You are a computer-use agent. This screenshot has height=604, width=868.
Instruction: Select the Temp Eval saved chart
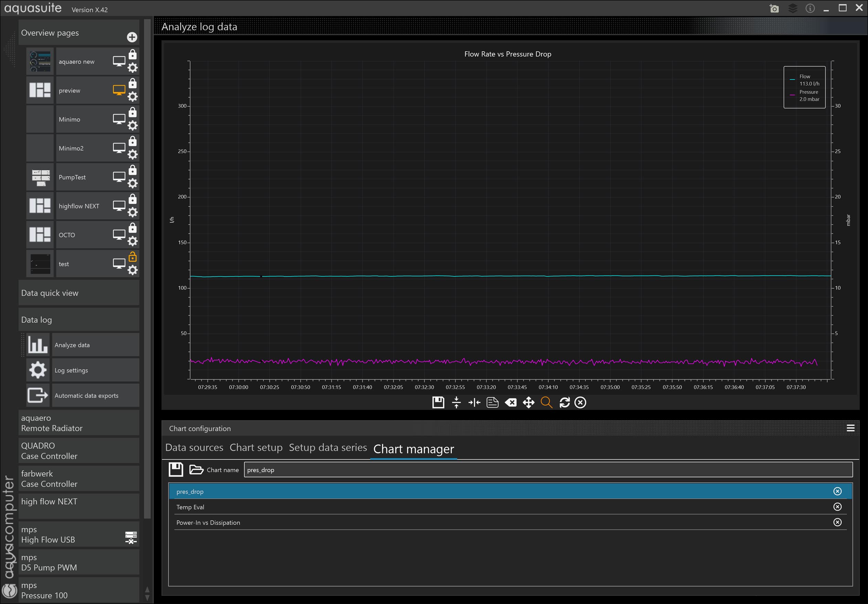pyautogui.click(x=190, y=507)
